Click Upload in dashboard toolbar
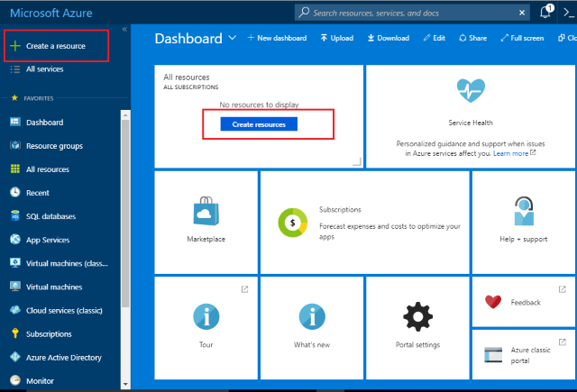The width and height of the screenshot is (577, 392). [336, 38]
